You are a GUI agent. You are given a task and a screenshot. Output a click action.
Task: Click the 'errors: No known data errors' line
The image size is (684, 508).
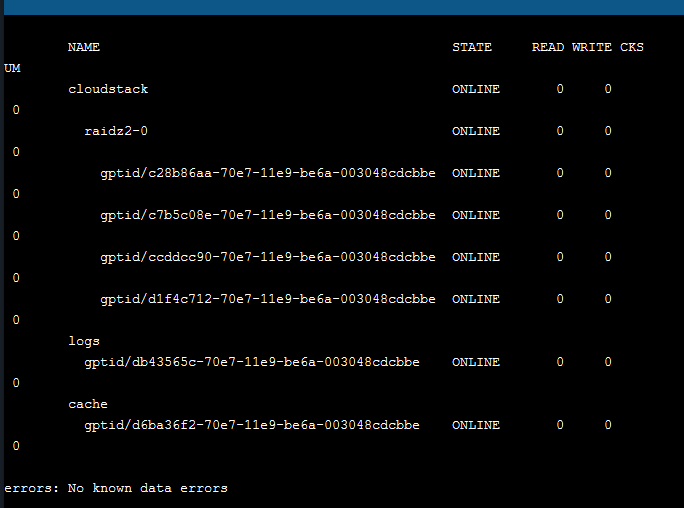(x=116, y=488)
